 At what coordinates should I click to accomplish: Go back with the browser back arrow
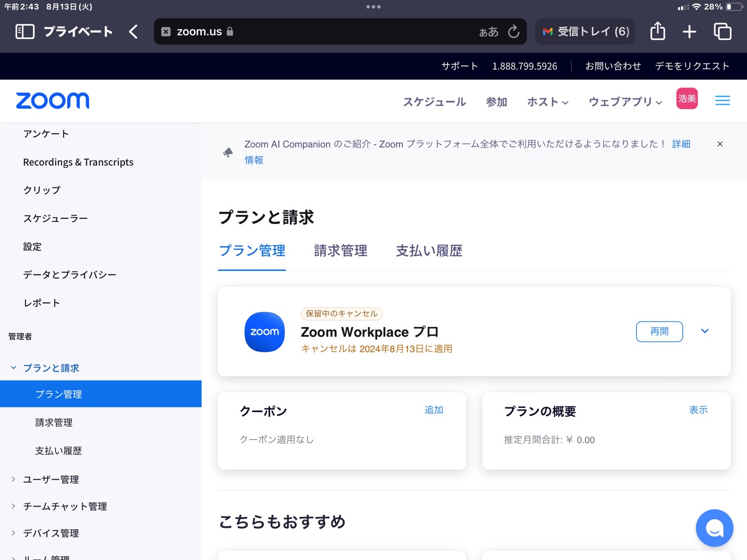coord(134,31)
